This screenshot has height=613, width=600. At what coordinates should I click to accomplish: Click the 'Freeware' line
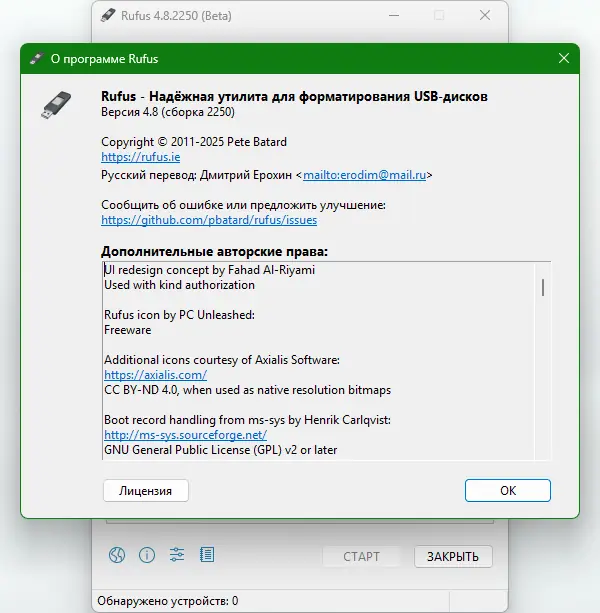[x=128, y=330]
